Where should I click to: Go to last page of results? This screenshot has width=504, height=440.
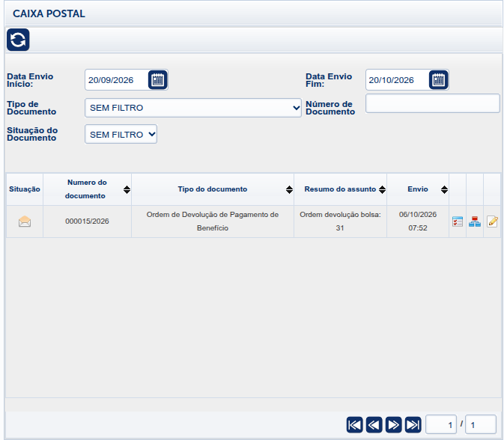click(413, 425)
